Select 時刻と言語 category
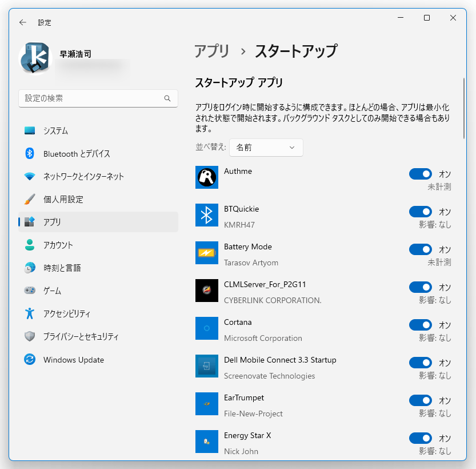Screen dimensions: 476x469 click(x=98, y=268)
